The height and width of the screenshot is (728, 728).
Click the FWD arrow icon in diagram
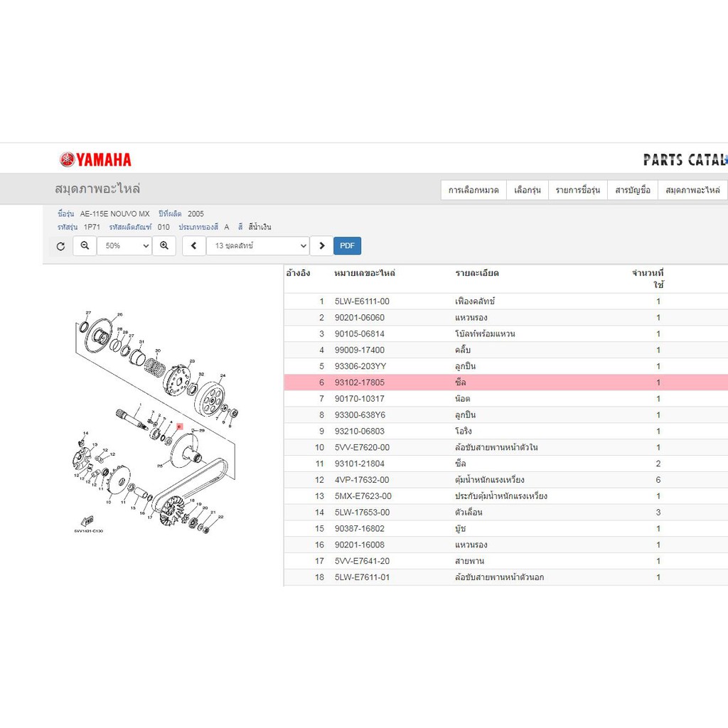87,520
